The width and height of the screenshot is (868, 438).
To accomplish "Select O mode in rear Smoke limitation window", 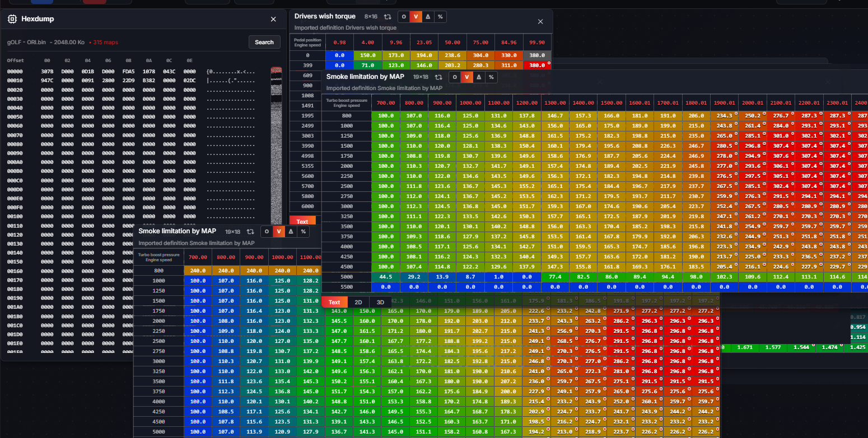I will (455, 77).
